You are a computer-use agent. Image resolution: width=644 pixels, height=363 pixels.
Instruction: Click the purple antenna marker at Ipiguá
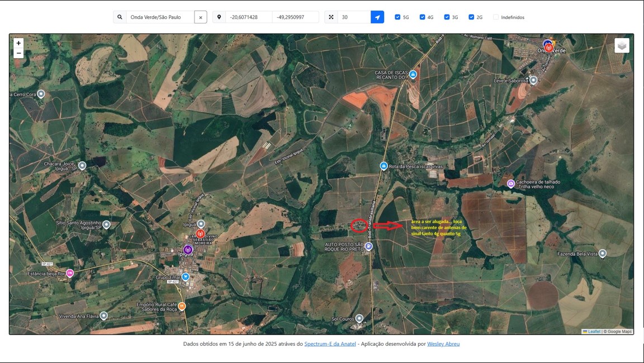tap(188, 249)
